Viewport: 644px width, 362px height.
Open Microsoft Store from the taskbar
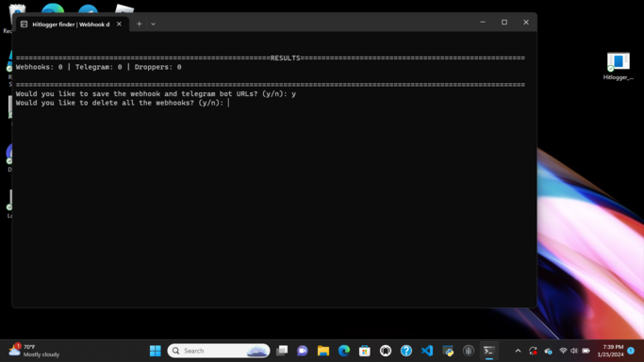pos(364,351)
